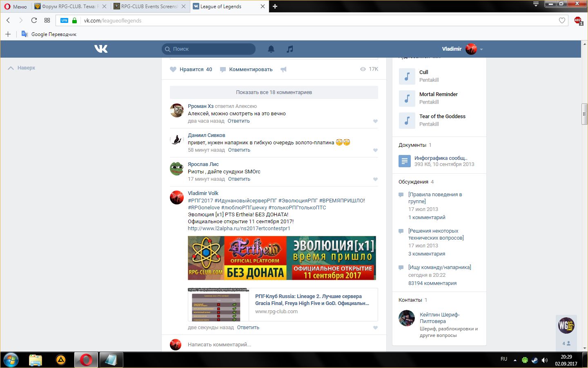Expand the Vladimir profile dropdown
This screenshot has height=368, width=588.
(462, 49)
